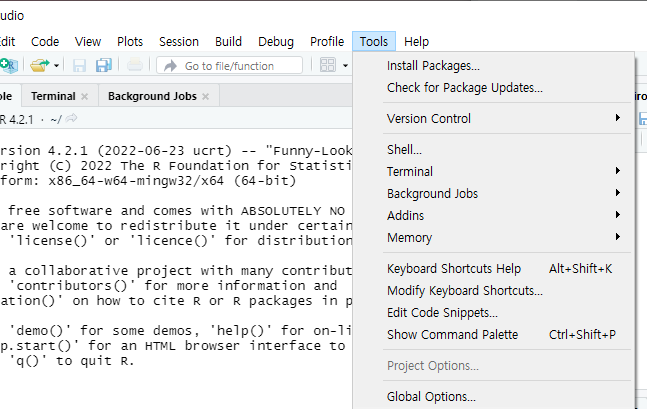Viewport: 647px width, 409px height.
Task: Open the recent files dropdown arrow
Action: coord(56,66)
